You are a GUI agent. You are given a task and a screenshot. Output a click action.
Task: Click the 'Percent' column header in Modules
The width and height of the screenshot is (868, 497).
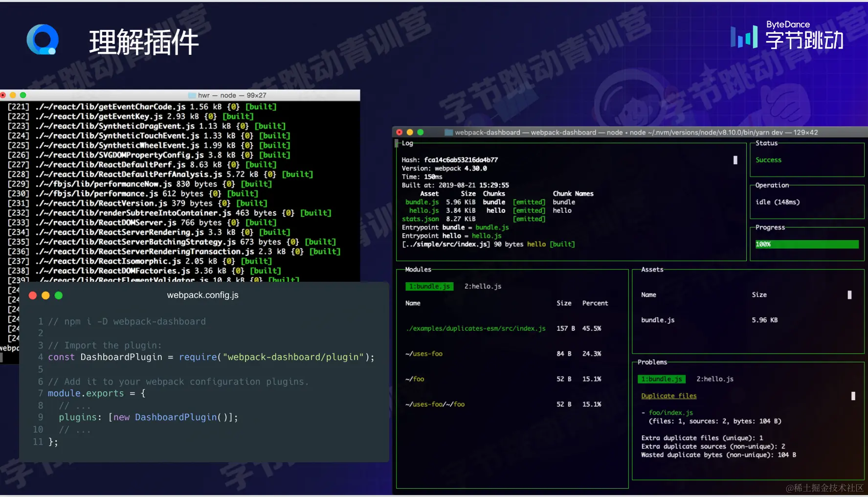pyautogui.click(x=595, y=303)
